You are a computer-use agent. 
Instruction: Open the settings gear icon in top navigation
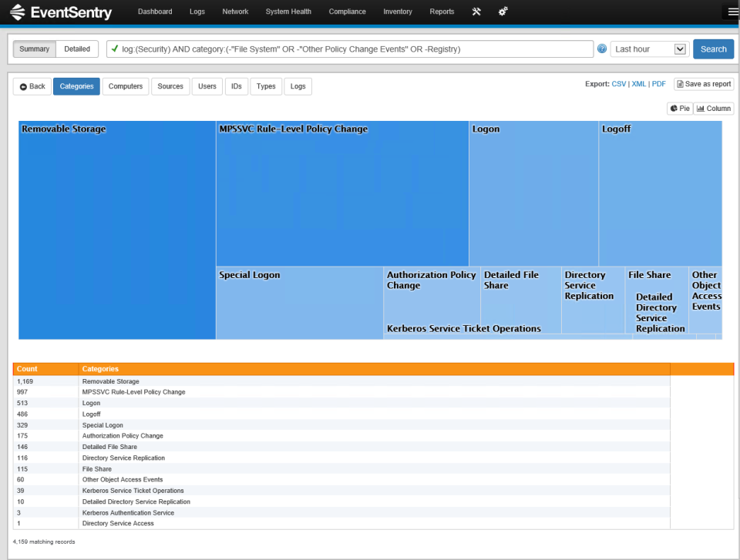point(503,12)
